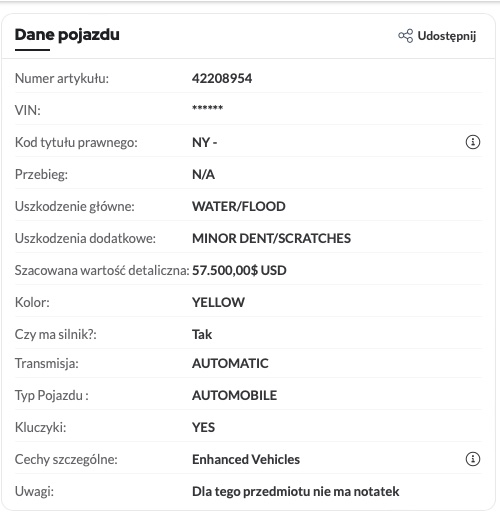
Task: Open info icon for Cechy szczególne
Action: coord(473,459)
